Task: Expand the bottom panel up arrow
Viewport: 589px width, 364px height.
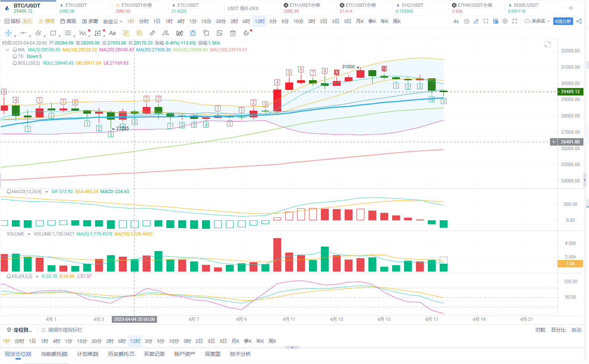Action: pos(292,347)
